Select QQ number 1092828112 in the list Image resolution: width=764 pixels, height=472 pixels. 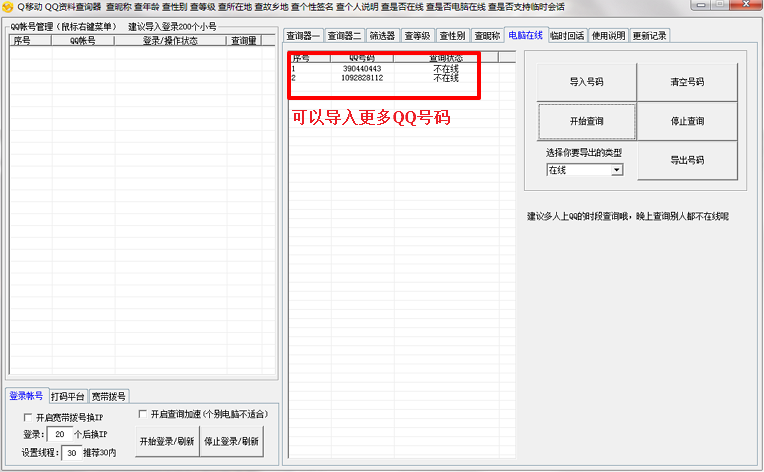(362, 78)
